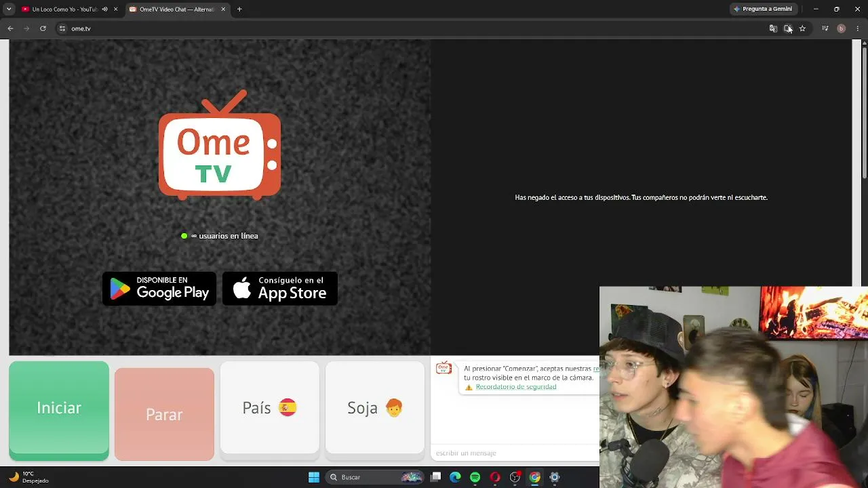The image size is (868, 488).
Task: Open the País country selector
Action: pos(270,408)
